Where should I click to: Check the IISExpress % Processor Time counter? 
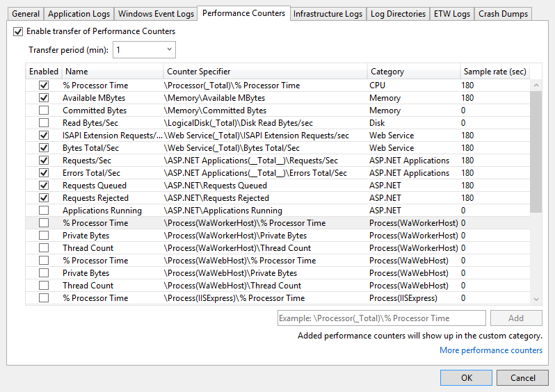tap(44, 298)
